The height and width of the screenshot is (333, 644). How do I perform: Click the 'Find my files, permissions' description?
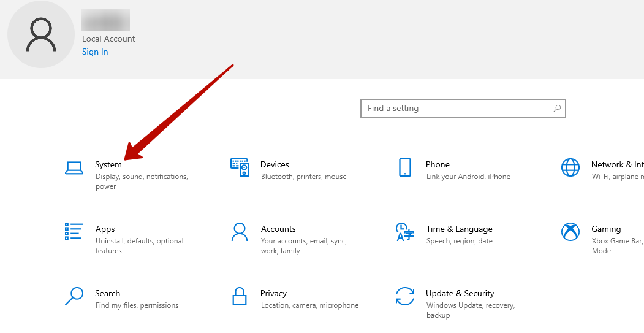pos(137,305)
